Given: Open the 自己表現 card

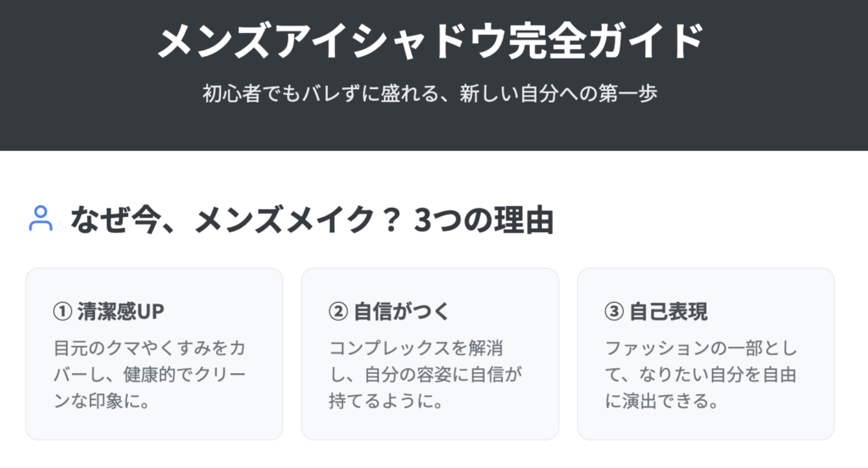Looking at the screenshot, I should pyautogui.click(x=706, y=354).
